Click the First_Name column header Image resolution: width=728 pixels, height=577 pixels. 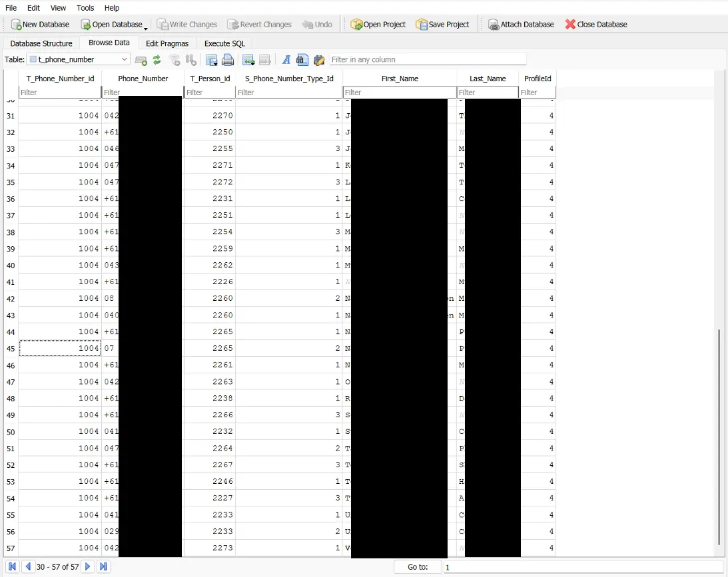(400, 78)
